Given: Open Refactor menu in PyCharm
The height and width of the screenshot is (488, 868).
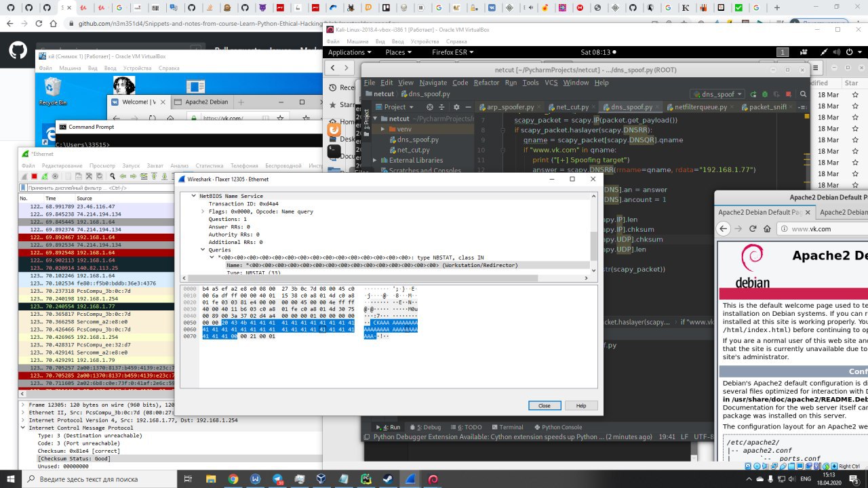Looking at the screenshot, I should (486, 83).
